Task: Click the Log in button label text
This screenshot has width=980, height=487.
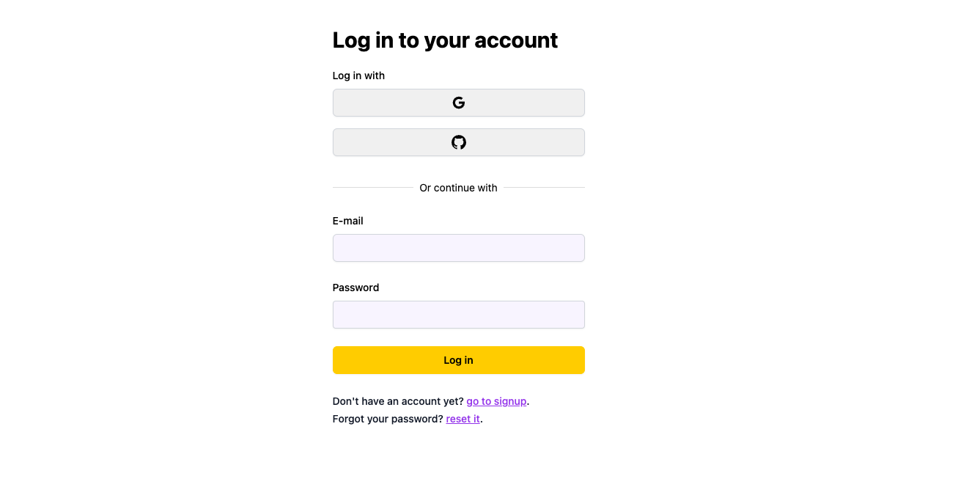Action: click(458, 360)
